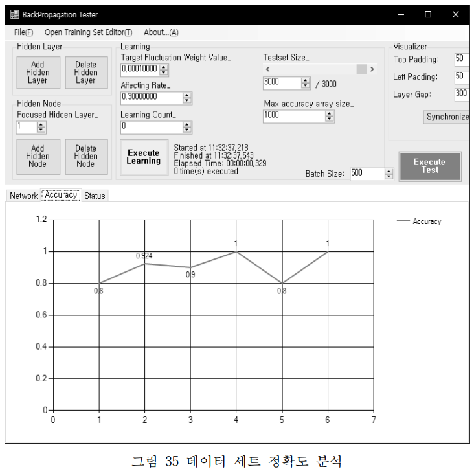This screenshot has height=476, width=474.
Task: Decrease the Affecting Rate spinner value
Action: [187, 101]
